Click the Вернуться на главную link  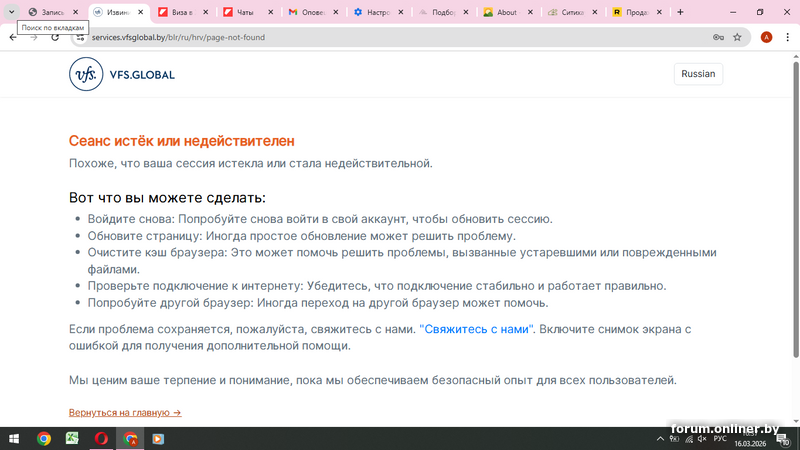(x=125, y=412)
